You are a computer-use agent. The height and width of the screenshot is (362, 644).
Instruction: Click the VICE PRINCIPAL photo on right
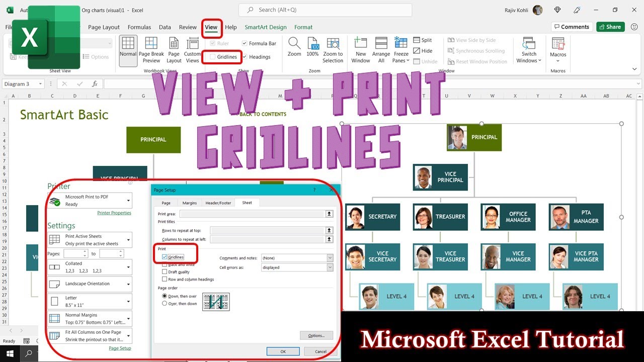(423, 177)
